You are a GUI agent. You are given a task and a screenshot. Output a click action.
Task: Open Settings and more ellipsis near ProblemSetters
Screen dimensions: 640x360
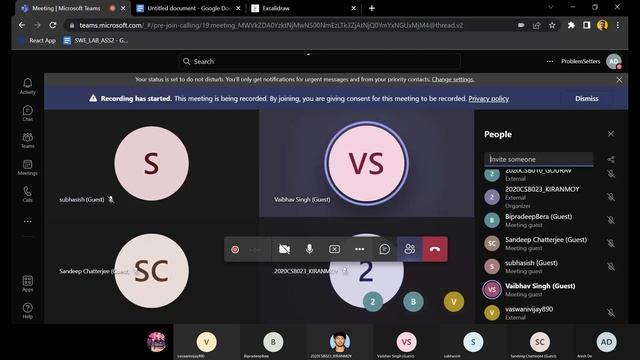[x=550, y=61]
